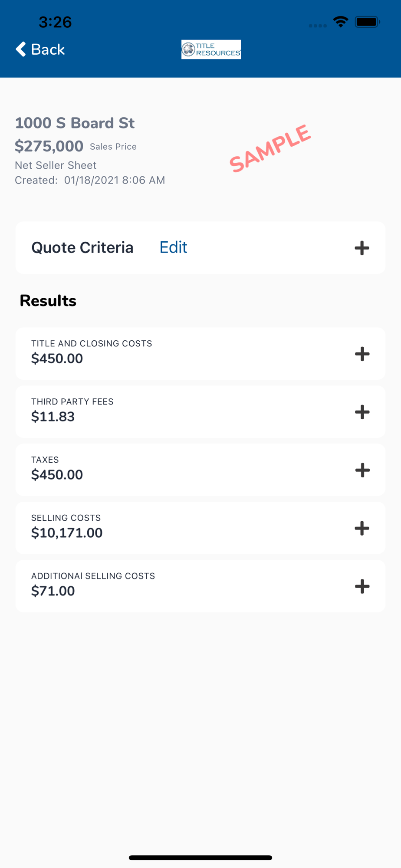Open the Additional Selling Costs $71.00 row
This screenshot has height=868, width=401.
click(200, 586)
